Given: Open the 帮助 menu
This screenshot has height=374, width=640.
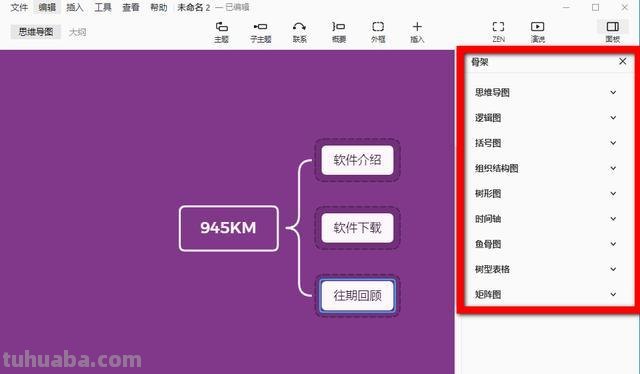Looking at the screenshot, I should pyautogui.click(x=159, y=7).
